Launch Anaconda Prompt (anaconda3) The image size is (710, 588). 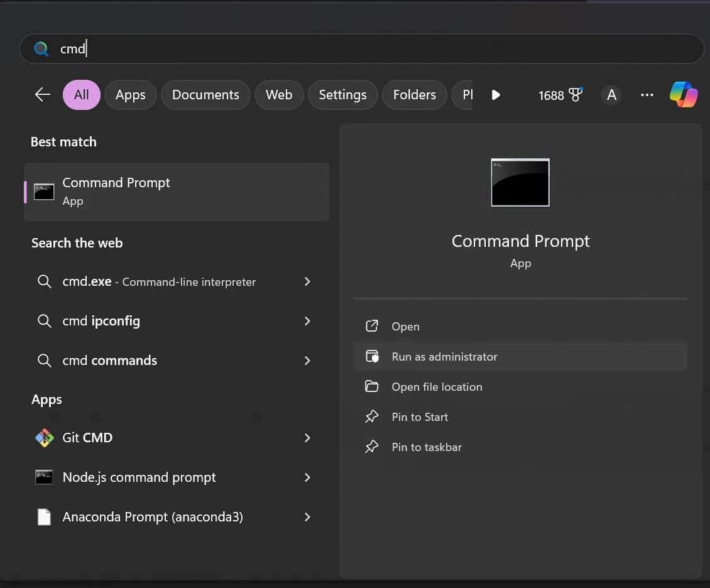[153, 516]
